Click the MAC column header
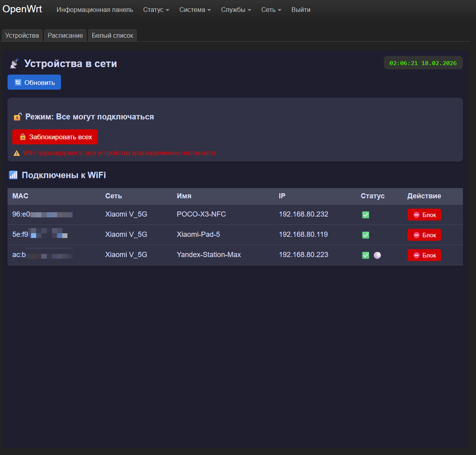 pos(20,196)
